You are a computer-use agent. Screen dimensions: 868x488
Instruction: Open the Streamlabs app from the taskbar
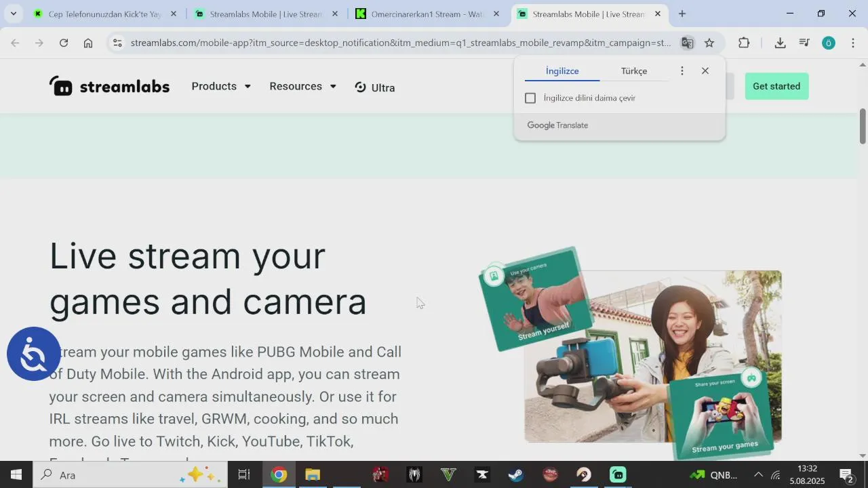pyautogui.click(x=618, y=474)
